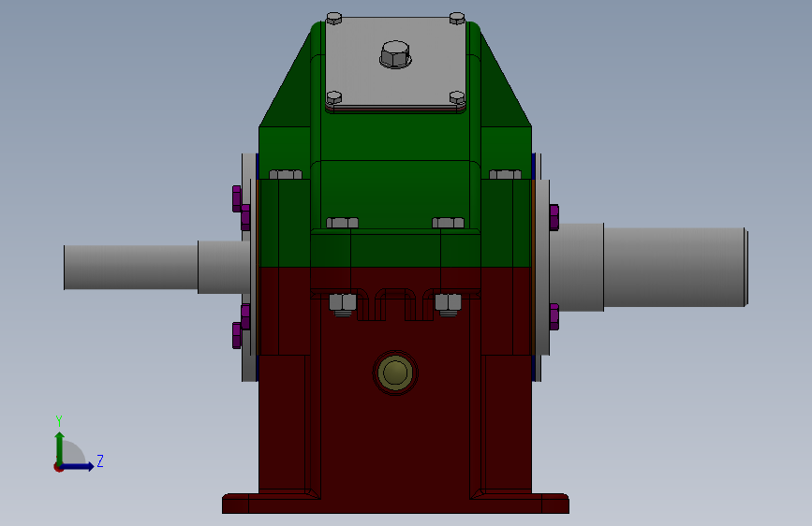The image size is (812, 526).
Task: Select the gray round end cap flange on the right
Action: pos(541,267)
